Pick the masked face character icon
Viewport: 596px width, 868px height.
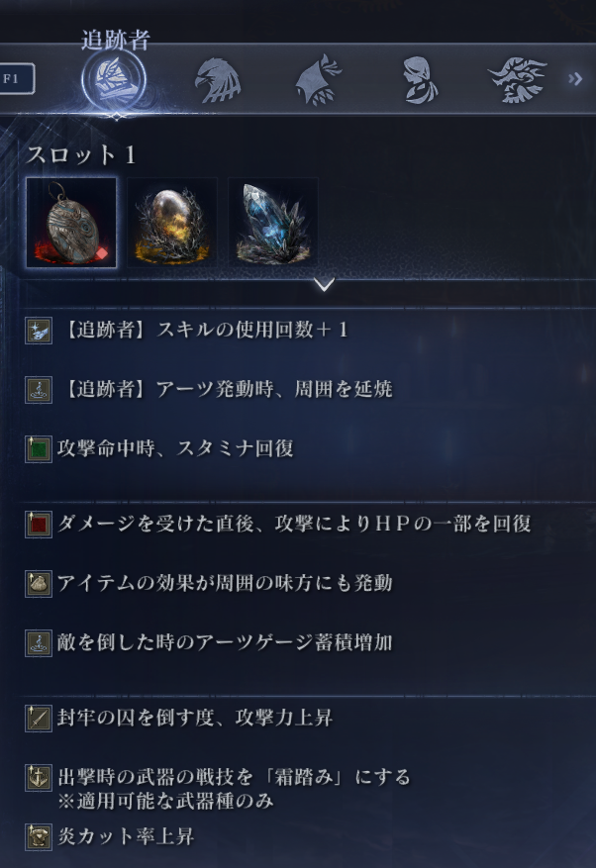point(420,80)
